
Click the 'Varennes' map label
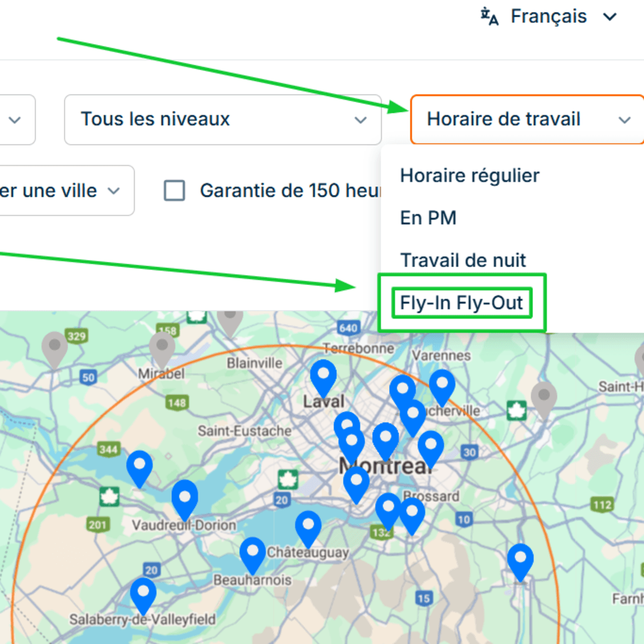click(441, 355)
